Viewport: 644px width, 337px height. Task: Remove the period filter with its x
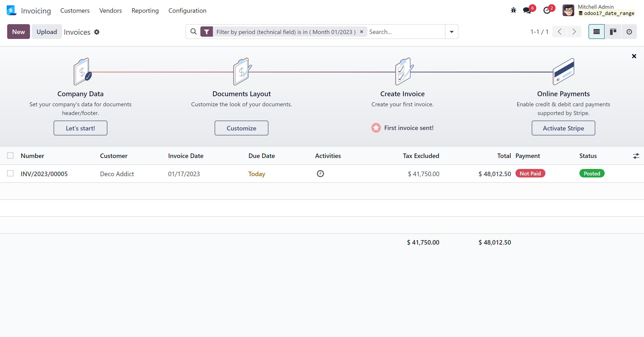[362, 32]
